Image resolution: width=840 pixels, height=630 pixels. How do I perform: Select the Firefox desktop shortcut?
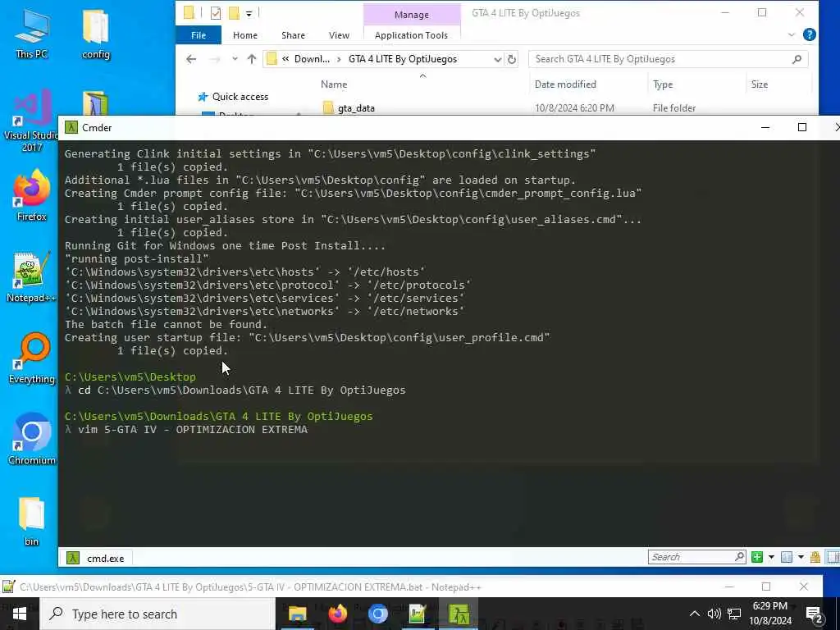point(32,195)
